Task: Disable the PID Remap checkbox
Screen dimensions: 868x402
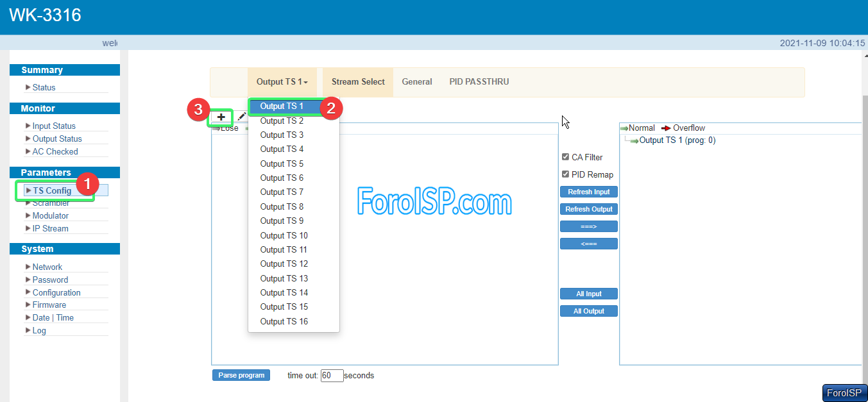Action: (x=565, y=174)
